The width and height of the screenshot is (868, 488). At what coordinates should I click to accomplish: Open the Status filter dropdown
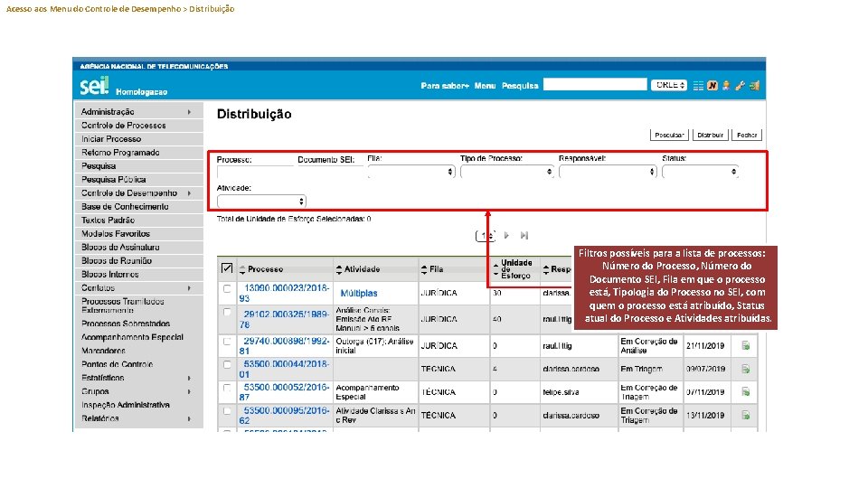700,172
